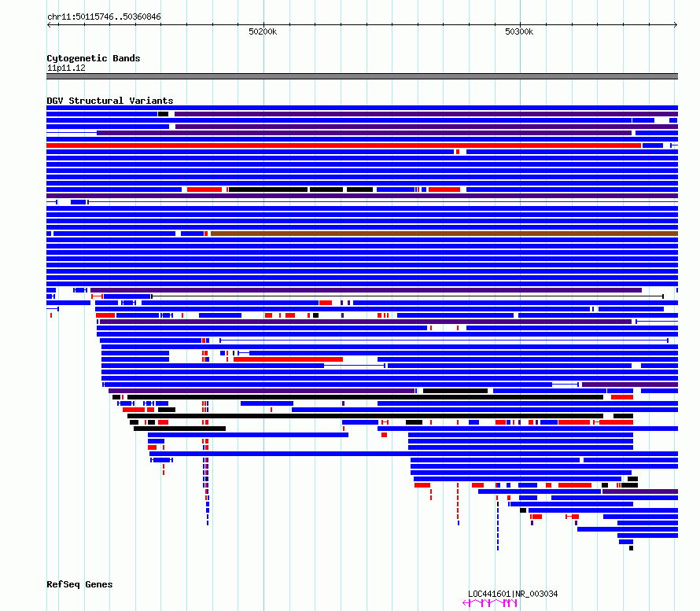The height and width of the screenshot is (611, 700).
Task: Click the gray 11p11.12 cytogenetic band bar
Action: pyautogui.click(x=362, y=76)
